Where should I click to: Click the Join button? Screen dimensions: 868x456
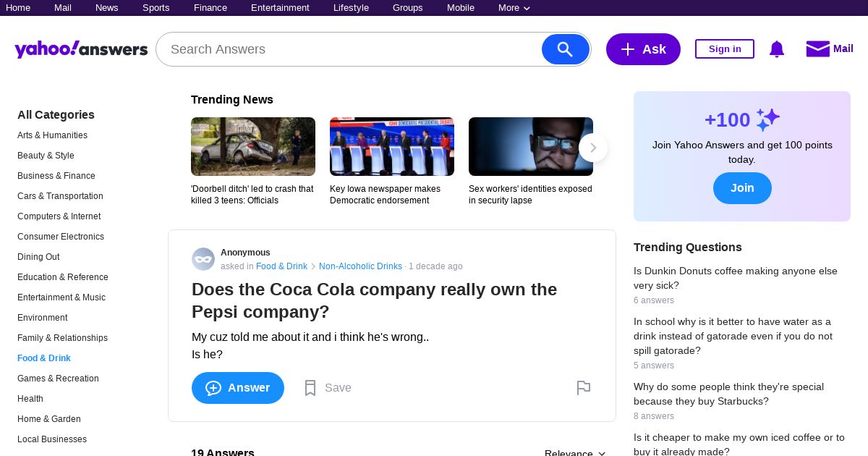(x=742, y=188)
